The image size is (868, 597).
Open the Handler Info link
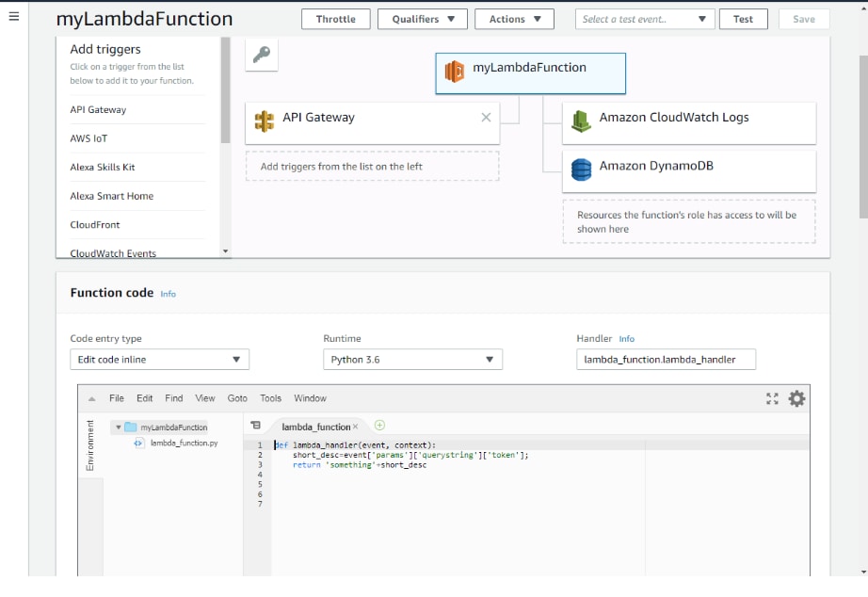(x=627, y=339)
